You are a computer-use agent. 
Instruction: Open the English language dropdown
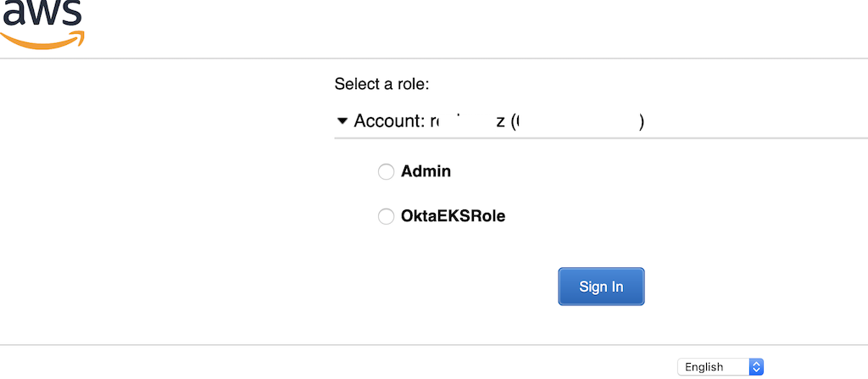click(721, 366)
